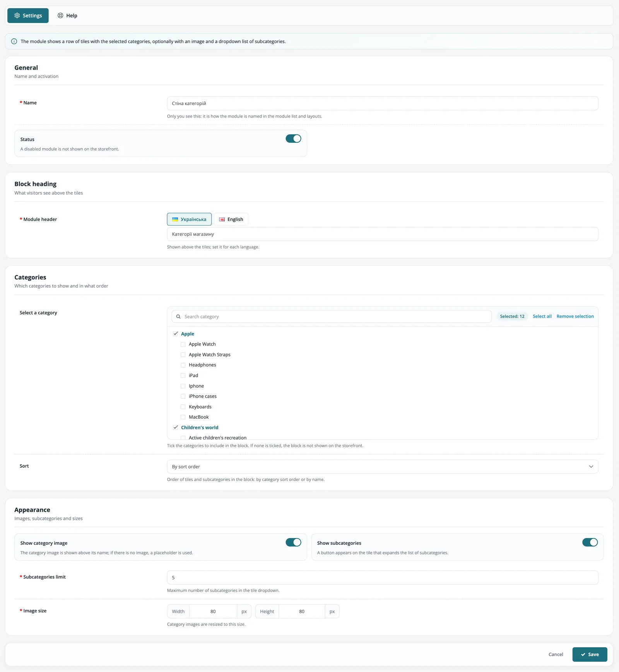Click the image Height field
This screenshot has height=672, width=619.
302,612
